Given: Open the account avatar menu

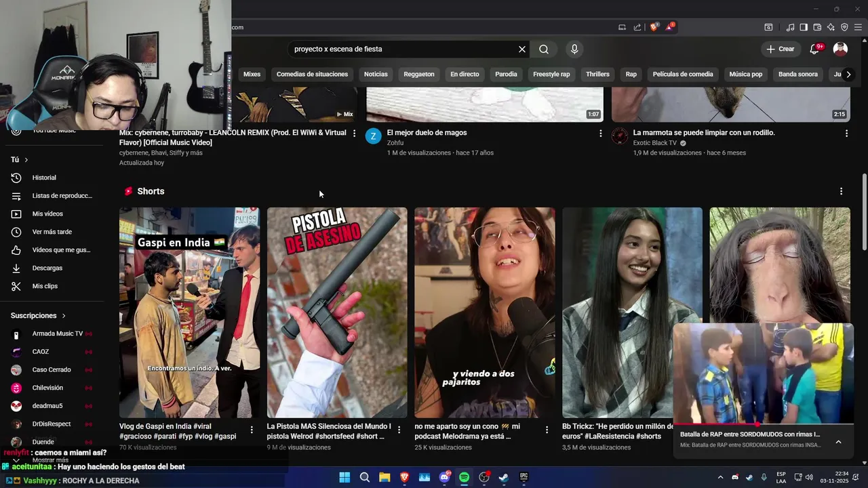Looking at the screenshot, I should click(840, 49).
